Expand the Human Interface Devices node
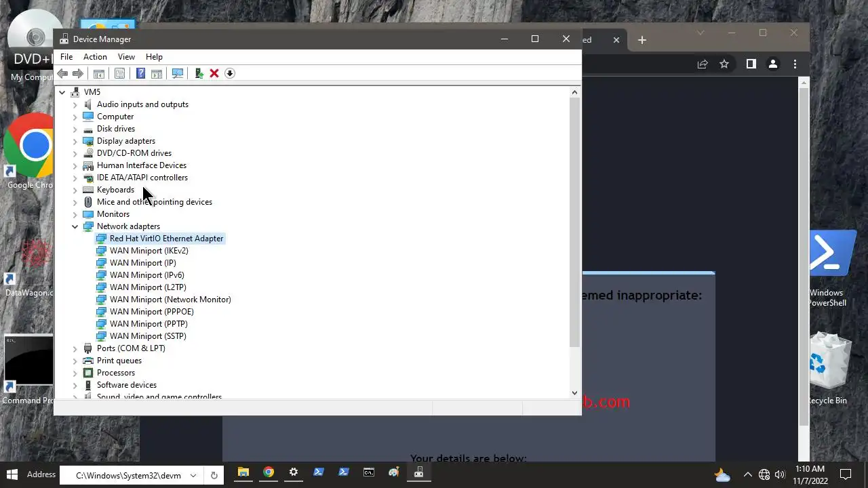 tap(75, 165)
